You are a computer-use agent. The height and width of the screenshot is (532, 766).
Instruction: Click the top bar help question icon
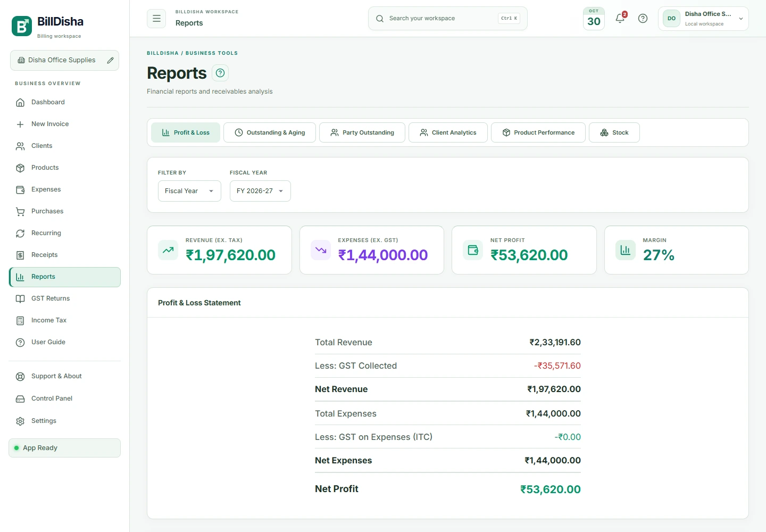pyautogui.click(x=643, y=18)
